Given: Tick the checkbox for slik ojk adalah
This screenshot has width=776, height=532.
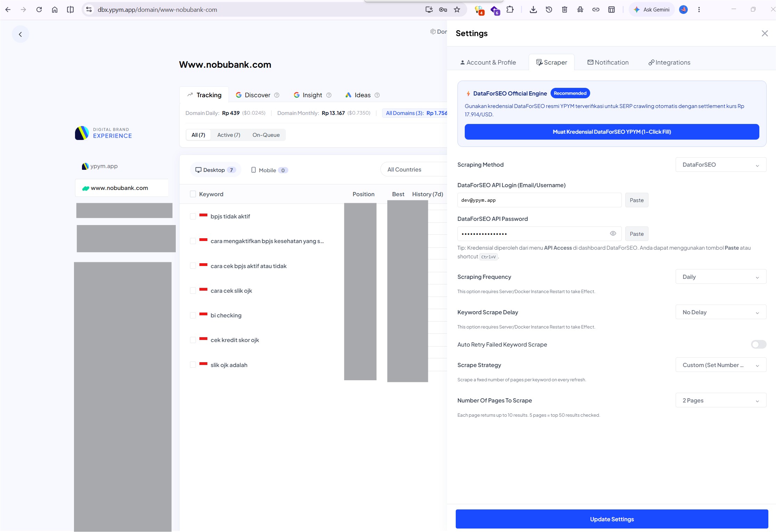Looking at the screenshot, I should click(193, 365).
